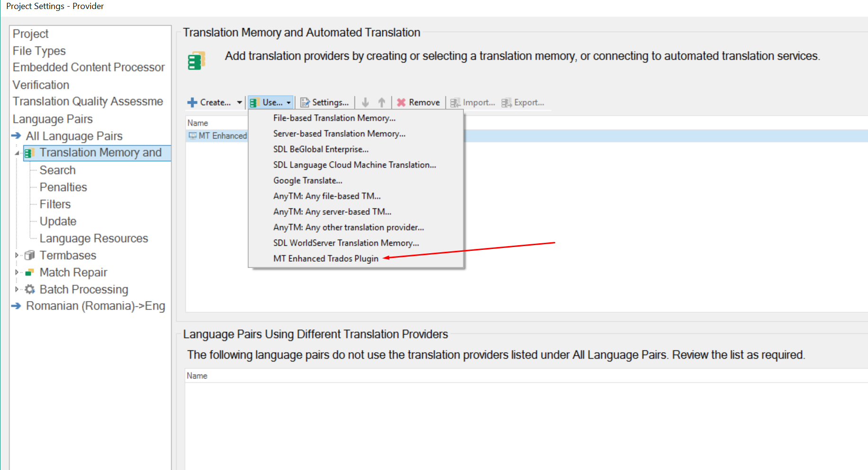Collapse the Translation Memory tree node
The image size is (868, 470).
click(17, 153)
